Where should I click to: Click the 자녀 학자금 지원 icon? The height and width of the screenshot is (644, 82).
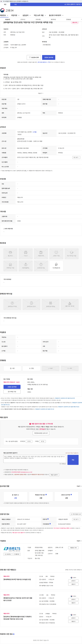[71, 254]
